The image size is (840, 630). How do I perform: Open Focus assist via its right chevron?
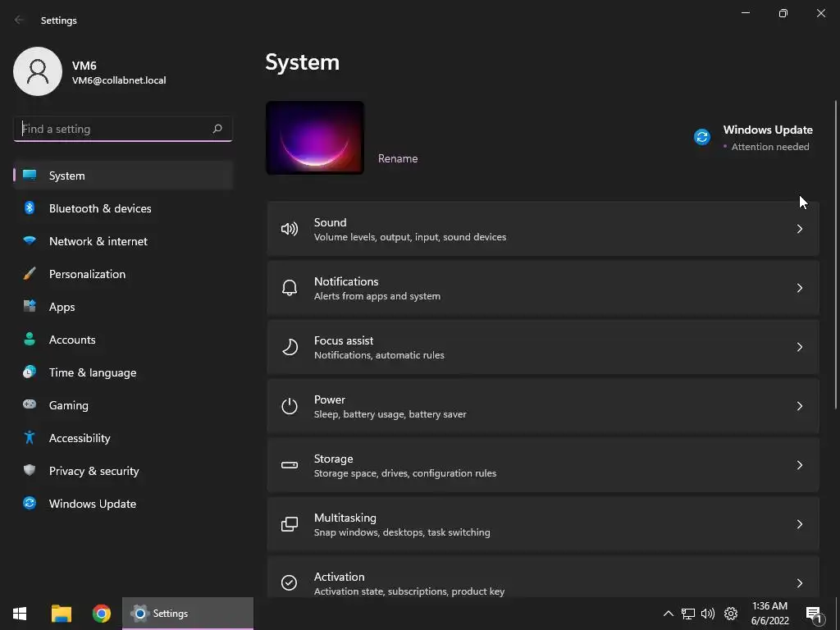[799, 347]
